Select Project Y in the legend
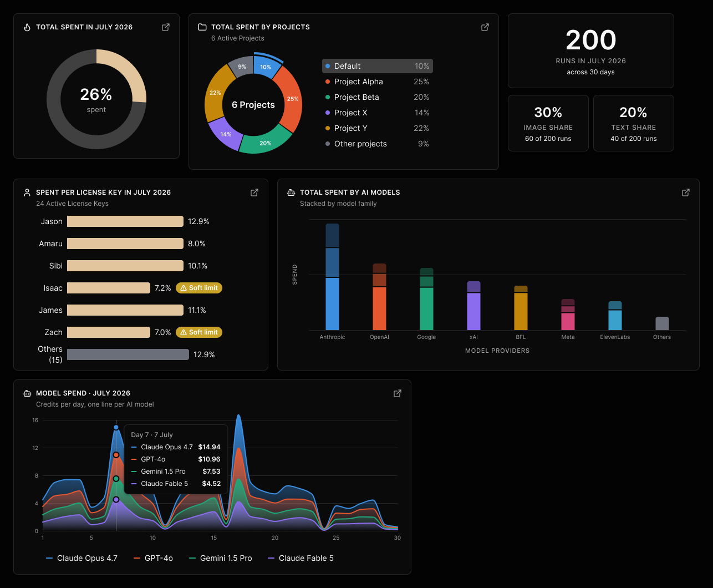Viewport: 713px width, 588px height. point(378,128)
